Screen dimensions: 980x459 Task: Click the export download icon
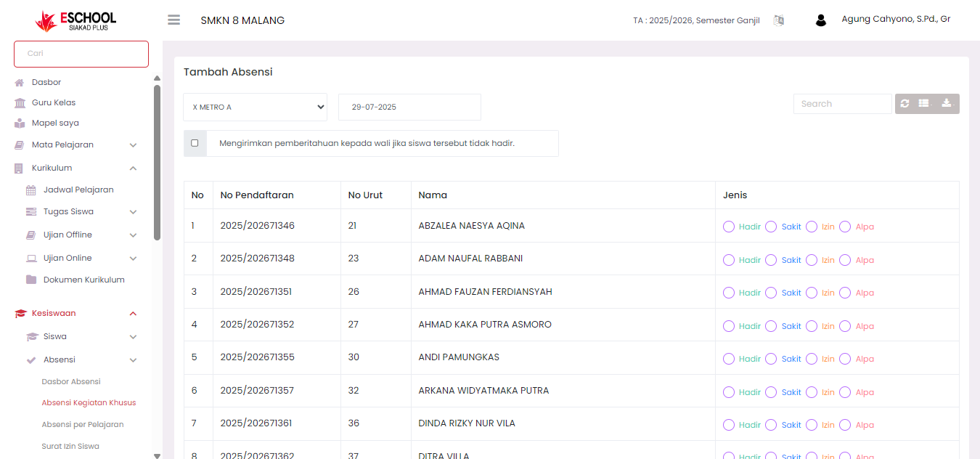(947, 104)
